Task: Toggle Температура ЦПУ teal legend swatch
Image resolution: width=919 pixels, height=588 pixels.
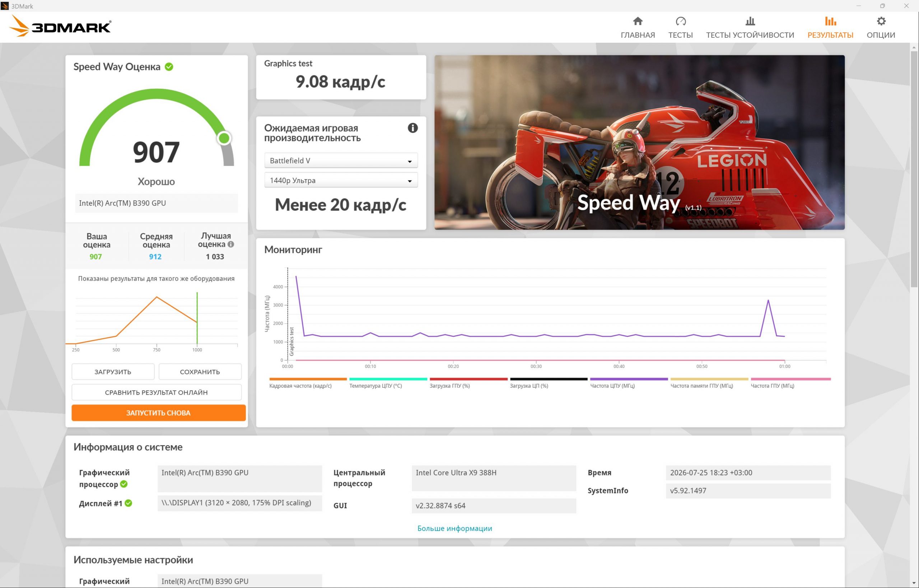Action: [x=388, y=379]
